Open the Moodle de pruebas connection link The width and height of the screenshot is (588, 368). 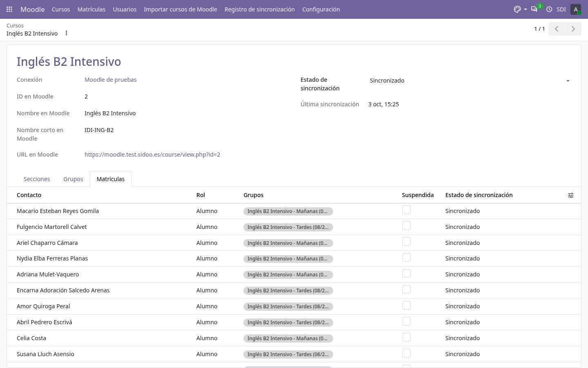pos(111,80)
